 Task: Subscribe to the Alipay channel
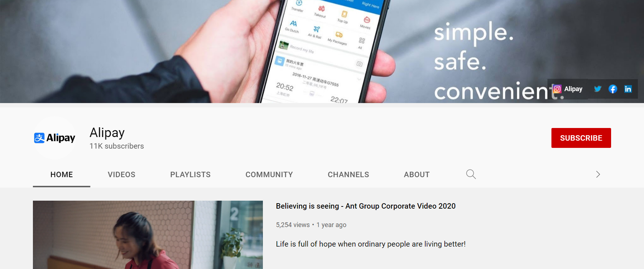point(581,138)
